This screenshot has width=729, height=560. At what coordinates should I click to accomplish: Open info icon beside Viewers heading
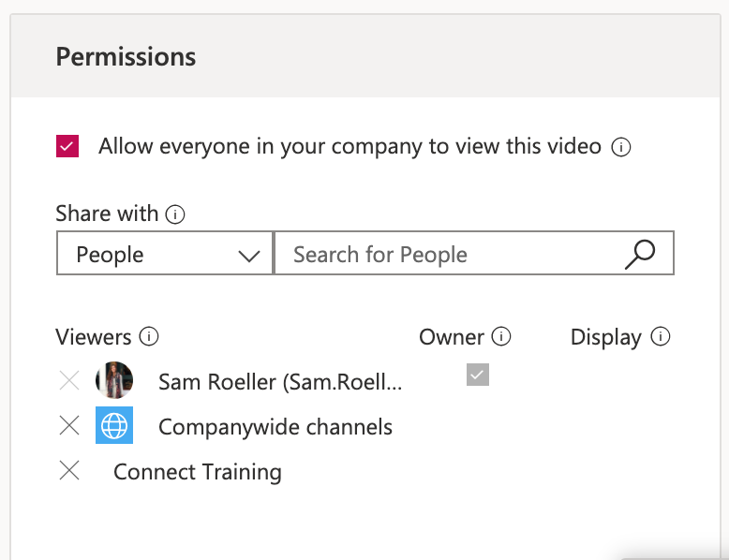click(x=149, y=336)
